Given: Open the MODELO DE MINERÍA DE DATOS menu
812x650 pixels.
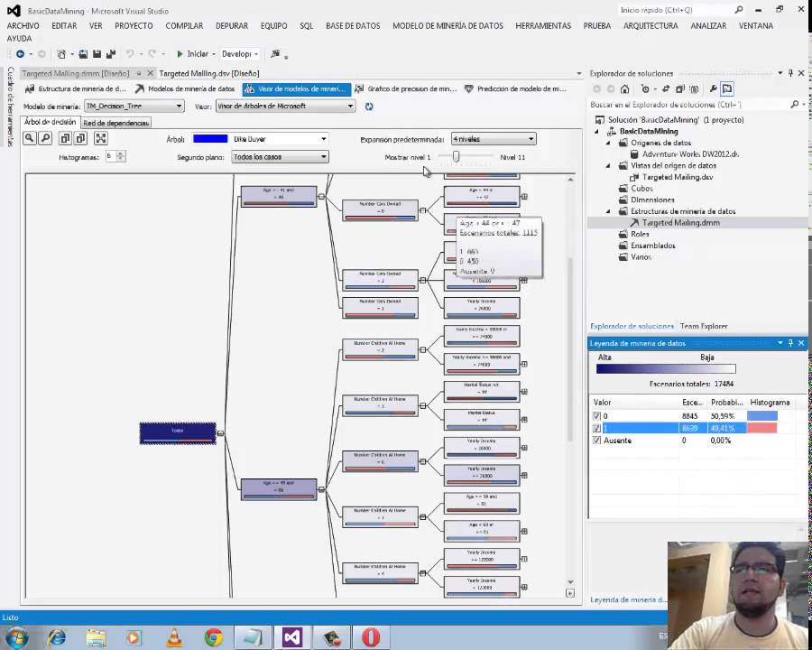Looking at the screenshot, I should 448,26.
